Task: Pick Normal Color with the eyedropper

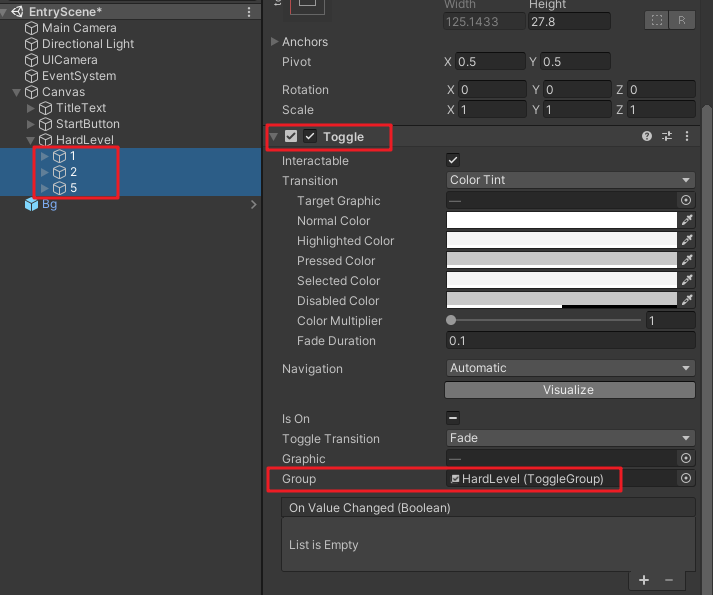Action: (x=687, y=220)
